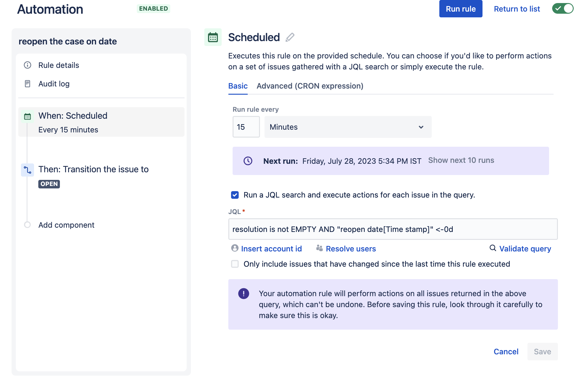Image resolution: width=588 pixels, height=389 pixels.
Task: Click the Add component circle icon
Action: click(27, 225)
